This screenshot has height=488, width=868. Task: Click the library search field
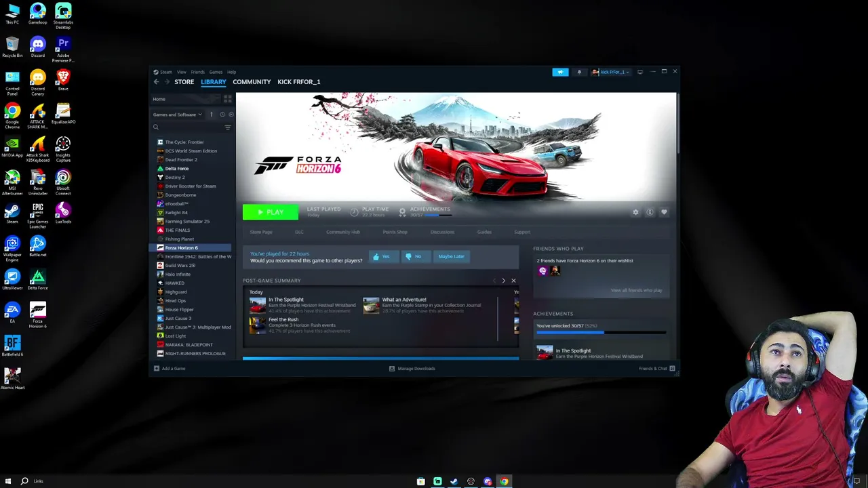(189, 127)
